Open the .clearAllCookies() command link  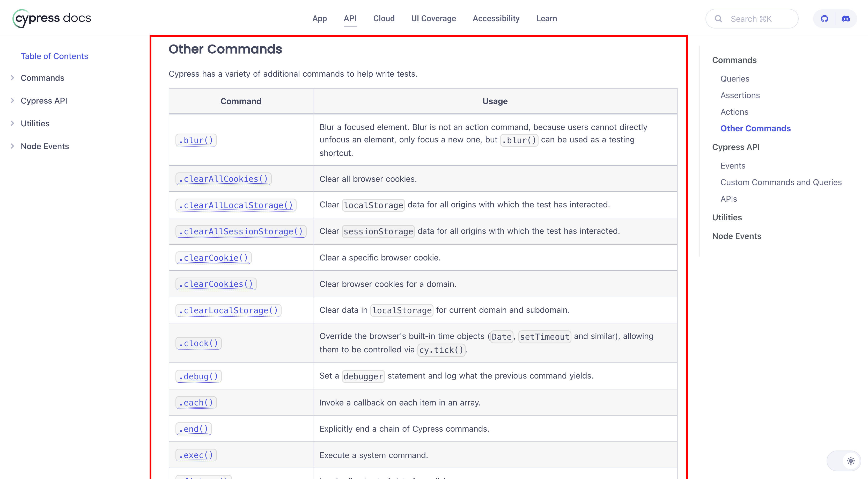223,179
